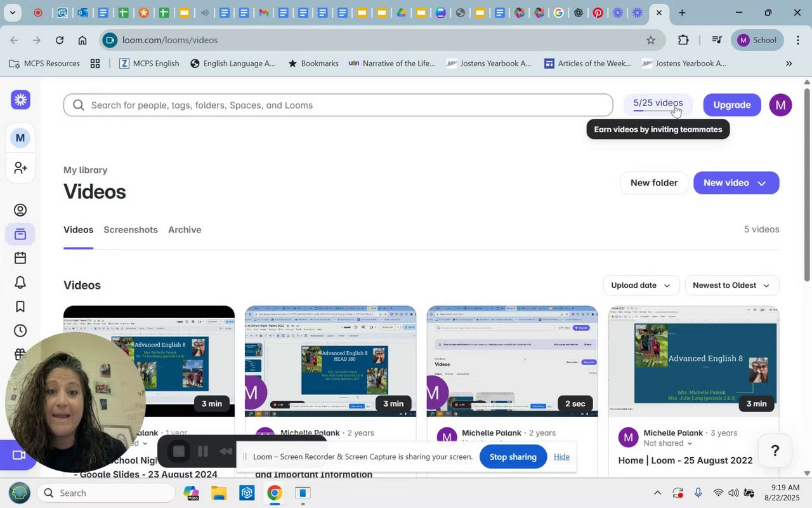Click the camera record icon at sidebar bottom
812x508 pixels.
tap(19, 455)
